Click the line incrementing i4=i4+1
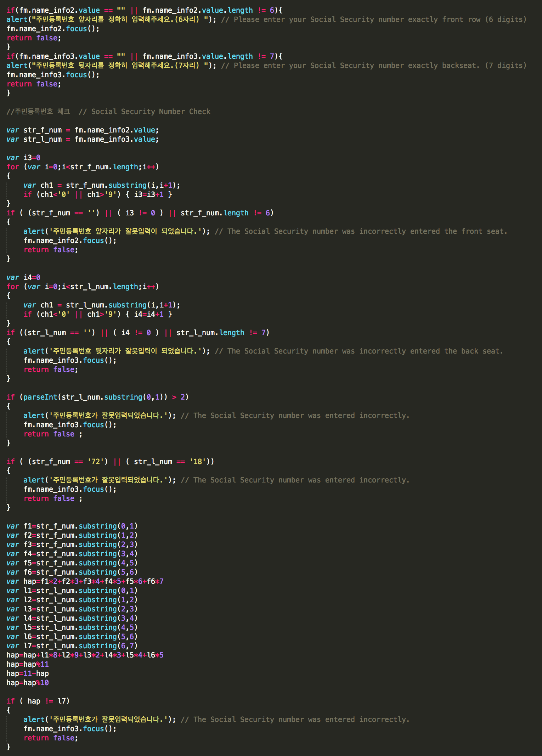Viewport: 542px width, 756px height. coord(98,314)
